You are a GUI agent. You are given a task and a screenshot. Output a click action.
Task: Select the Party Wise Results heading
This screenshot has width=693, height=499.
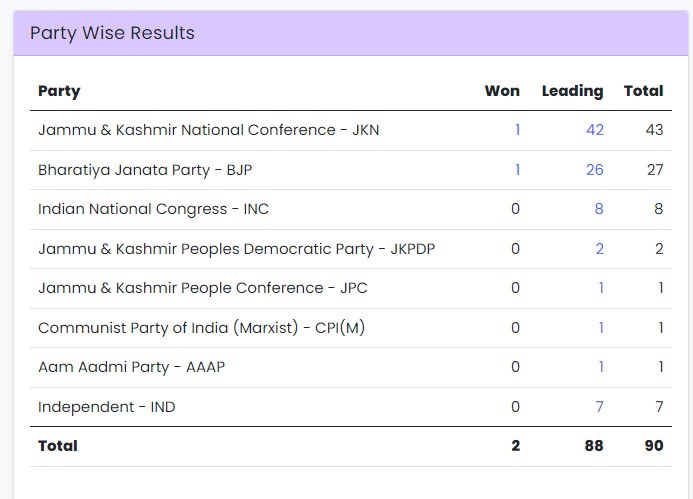coord(112,33)
